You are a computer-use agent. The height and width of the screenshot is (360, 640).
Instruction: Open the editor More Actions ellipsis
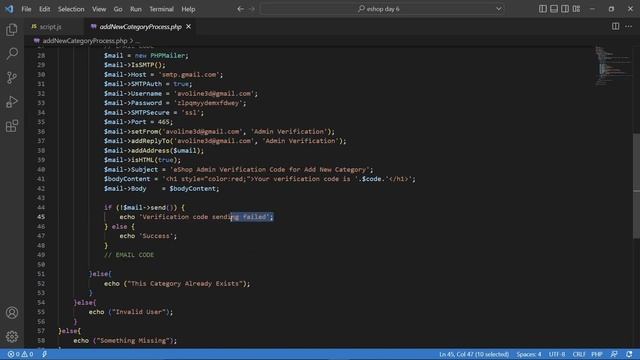tap(629, 27)
